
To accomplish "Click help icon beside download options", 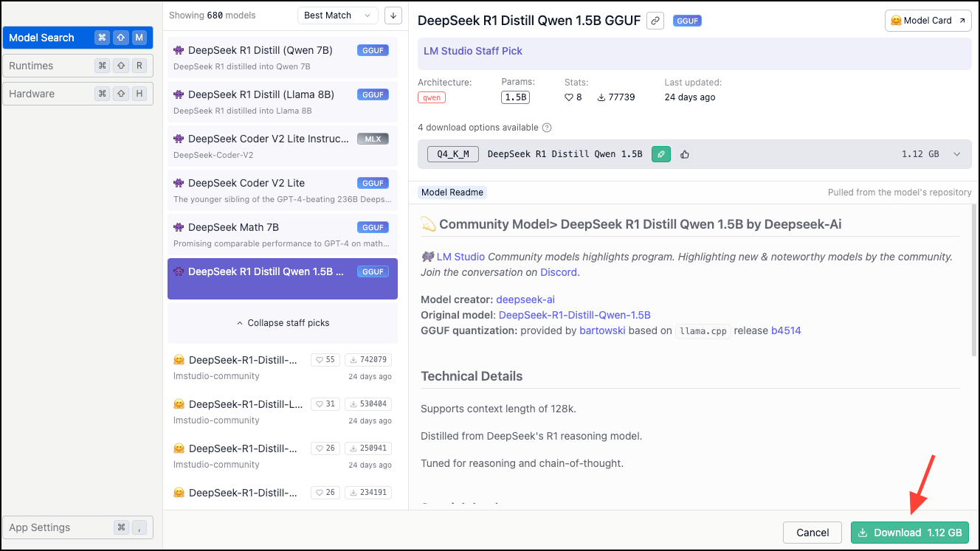I will (x=547, y=128).
